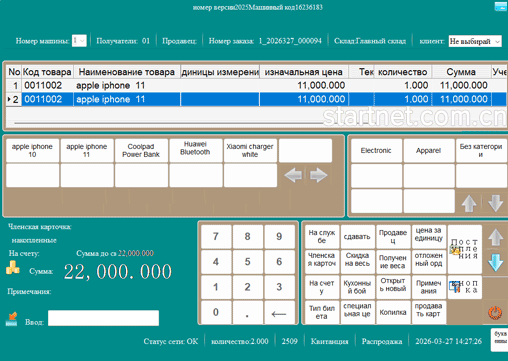Click the red power icon button

[495, 313]
